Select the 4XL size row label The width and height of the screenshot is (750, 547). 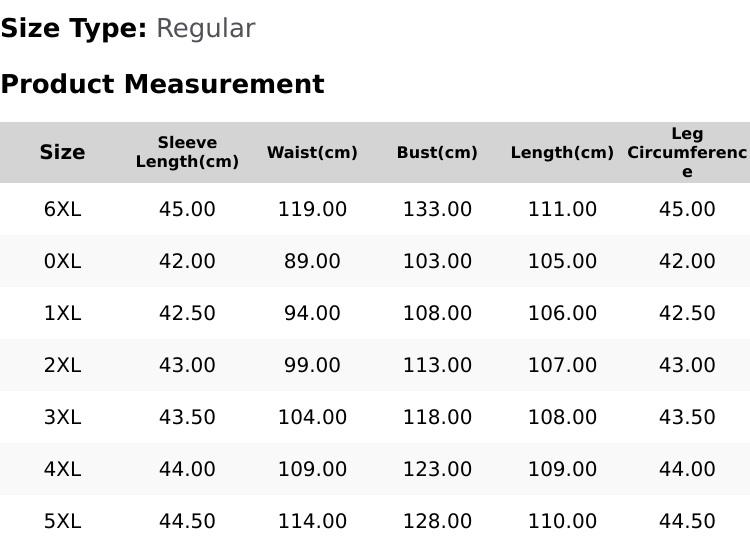click(62, 469)
